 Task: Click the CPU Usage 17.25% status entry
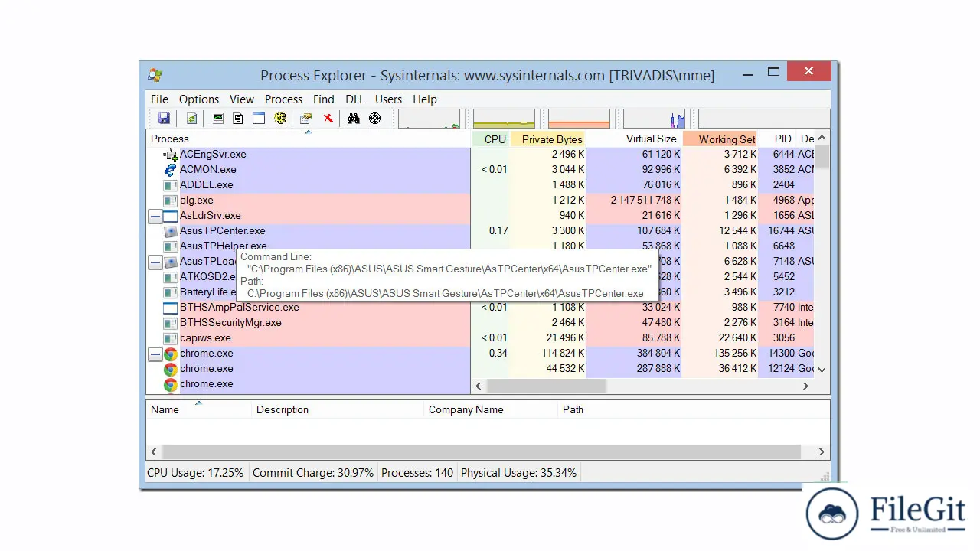pos(195,473)
